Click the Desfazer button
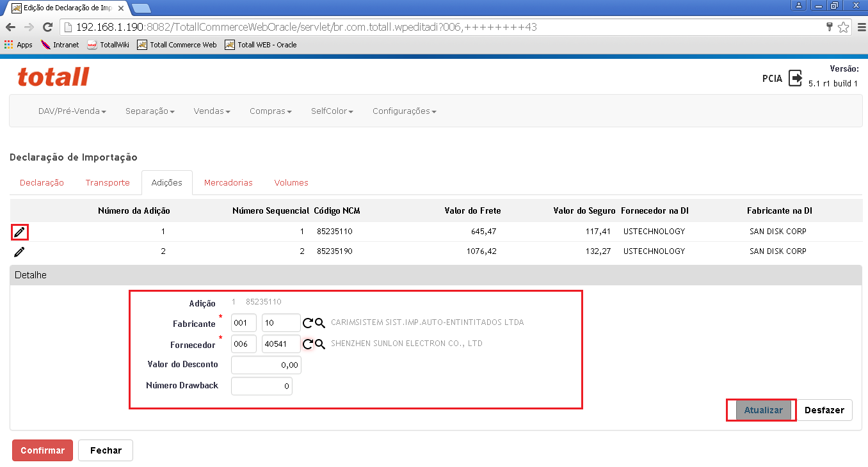Image resolution: width=868 pixels, height=467 pixels. tap(824, 410)
